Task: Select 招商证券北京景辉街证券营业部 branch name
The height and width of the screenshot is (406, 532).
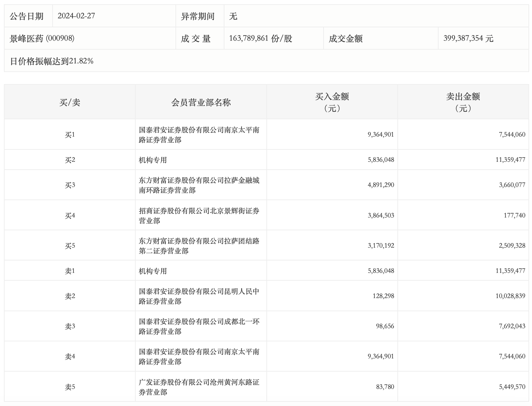Action: (199, 216)
